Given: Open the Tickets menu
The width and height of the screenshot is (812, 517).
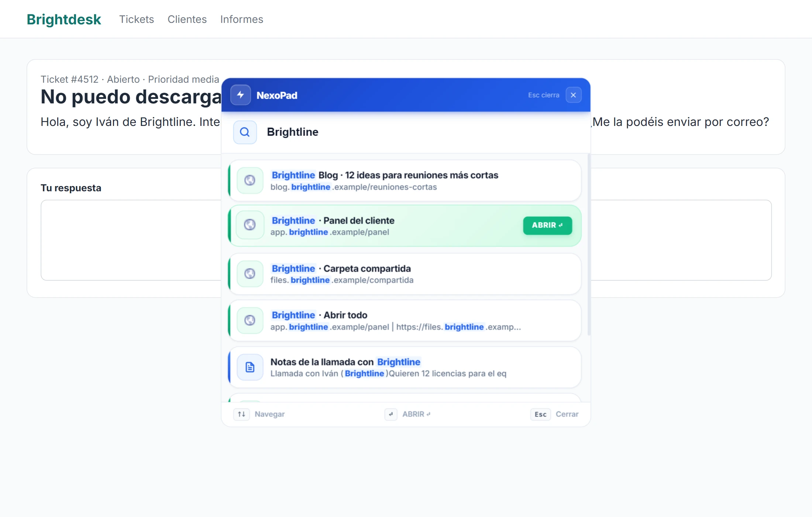Looking at the screenshot, I should (137, 19).
